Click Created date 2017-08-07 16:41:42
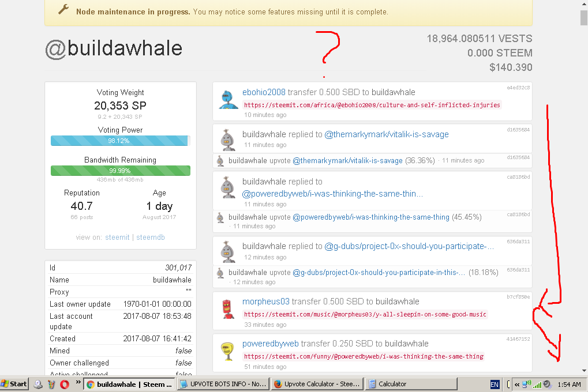 click(x=157, y=339)
